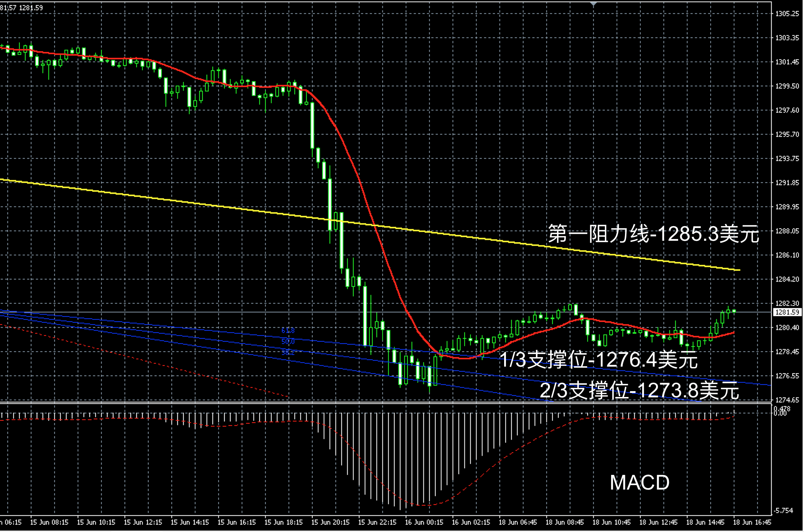Click the chart shift triangle marker at top
This screenshot has width=804, height=532.
click(593, 4)
